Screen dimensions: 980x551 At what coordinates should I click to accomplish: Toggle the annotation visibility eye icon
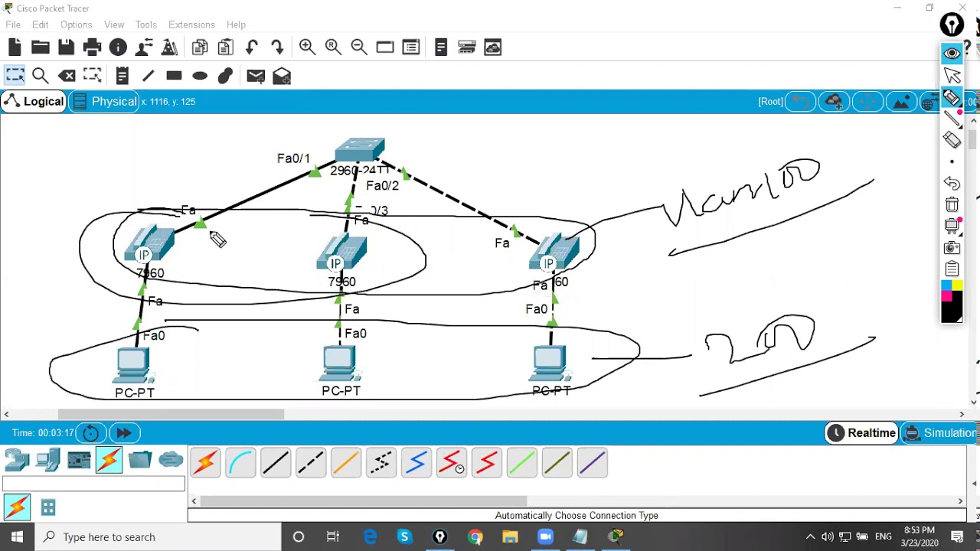952,53
